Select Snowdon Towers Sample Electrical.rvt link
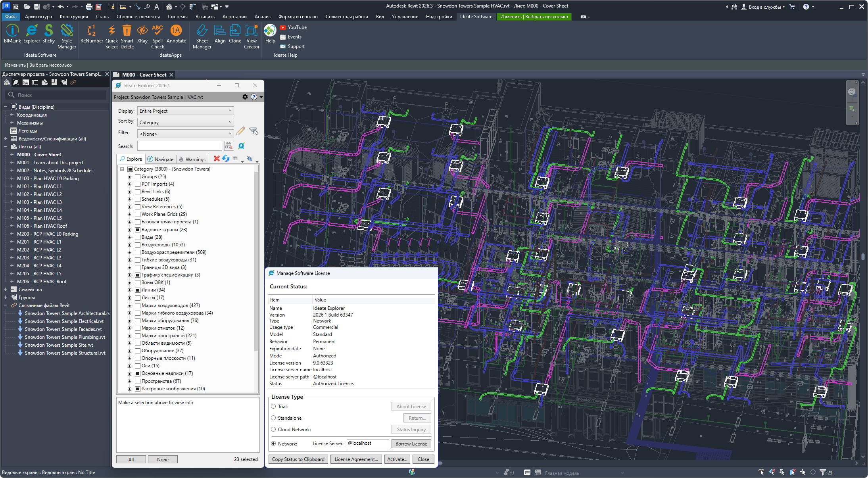Viewport: 868px width, 478px height. tap(64, 321)
